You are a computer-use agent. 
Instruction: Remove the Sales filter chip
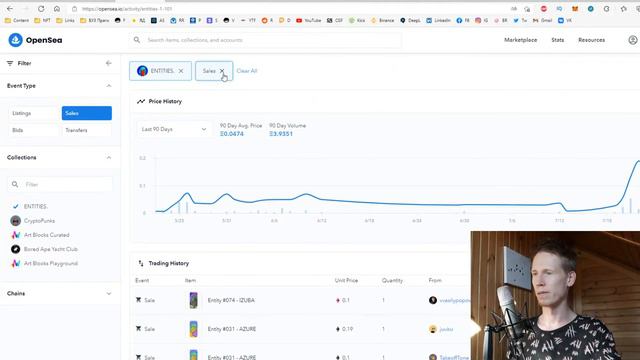pos(222,71)
